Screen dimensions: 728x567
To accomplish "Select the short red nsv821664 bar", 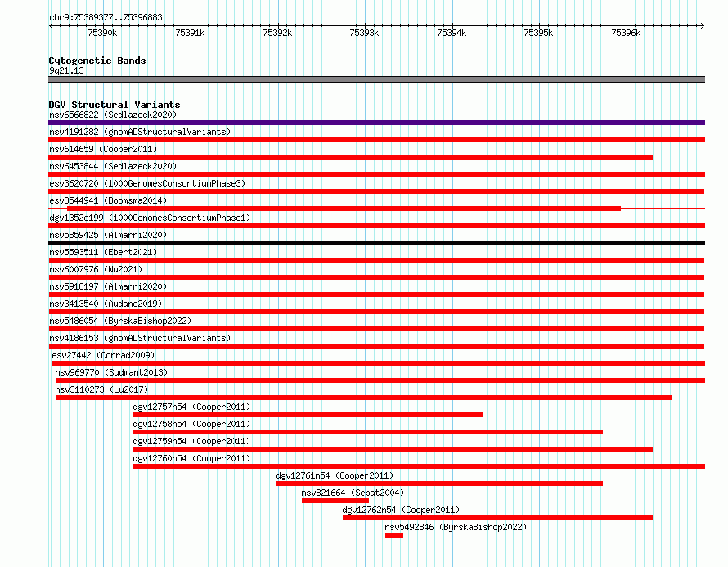I will pos(335,501).
